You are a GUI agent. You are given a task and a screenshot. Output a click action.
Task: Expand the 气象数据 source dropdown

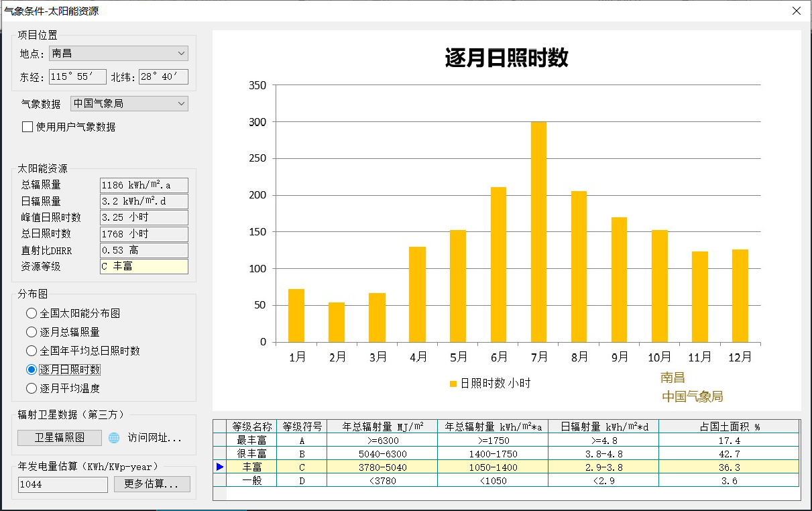[x=129, y=104]
